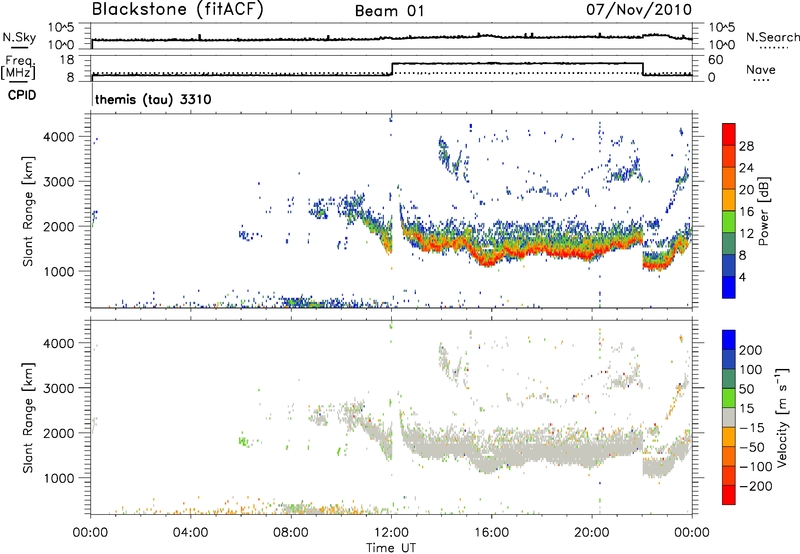This screenshot has width=800, height=554.
Task: Click the 'N.Sky' legend label
Action: click(19, 37)
